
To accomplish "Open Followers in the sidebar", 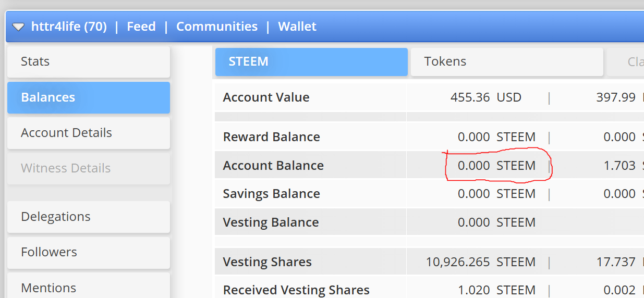I will [x=89, y=252].
